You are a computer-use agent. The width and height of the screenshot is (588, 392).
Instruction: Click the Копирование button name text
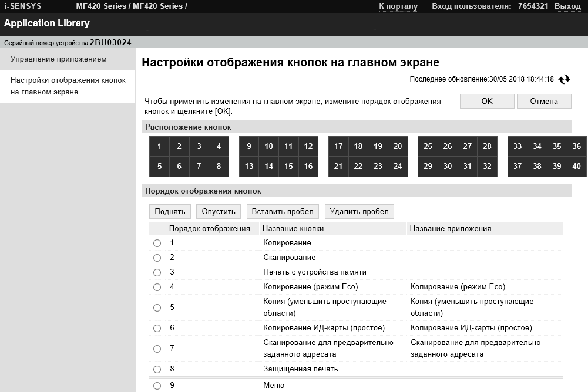point(287,243)
